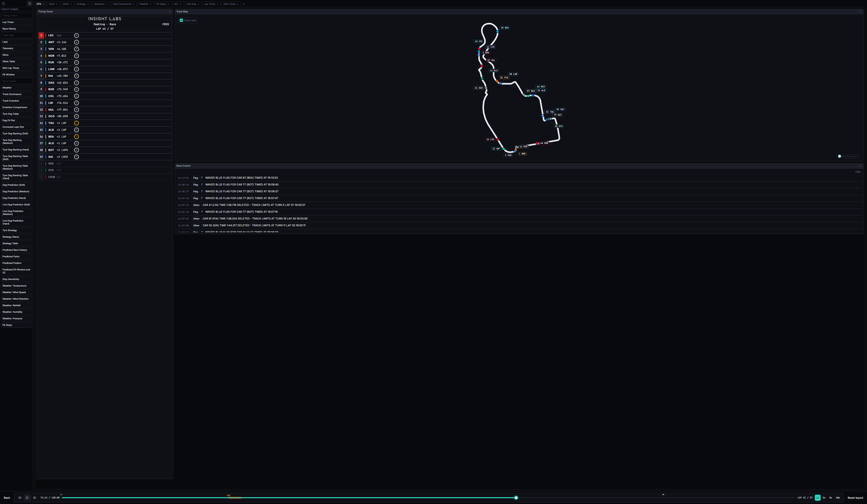This screenshot has width=867, height=504.
Task: Close the Telemetry tab via its X
Action: pos(107,4)
